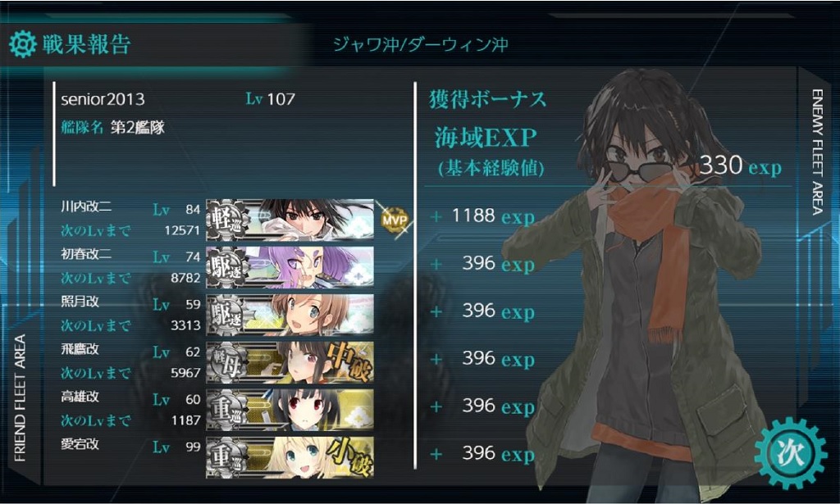The width and height of the screenshot is (840, 504).
Task: Click the 軽母 class icon on 飛鷹改
Action: click(227, 362)
